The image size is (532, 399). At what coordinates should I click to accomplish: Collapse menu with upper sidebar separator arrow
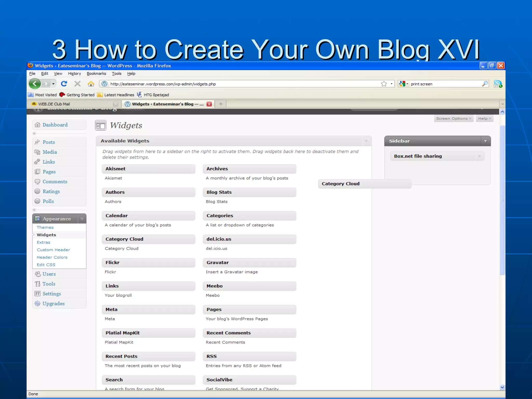[x=34, y=134]
